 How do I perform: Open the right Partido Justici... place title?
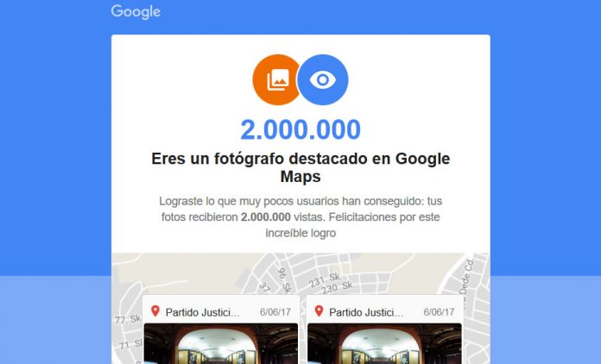[366, 312]
